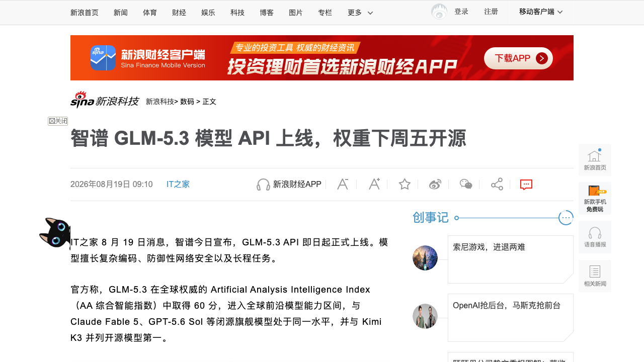Click the black cat mascot
644x362 pixels.
(x=54, y=233)
